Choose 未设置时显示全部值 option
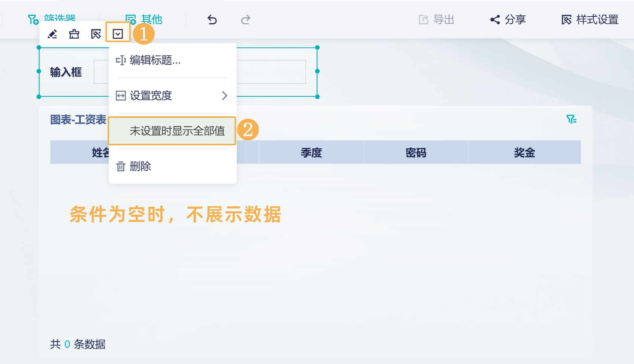This screenshot has height=364, width=634. [x=172, y=131]
